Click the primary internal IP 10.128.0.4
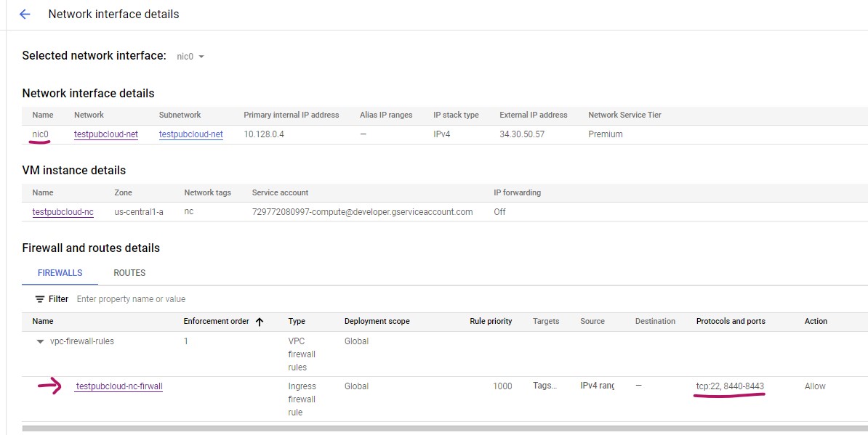868x435 pixels. pos(265,134)
